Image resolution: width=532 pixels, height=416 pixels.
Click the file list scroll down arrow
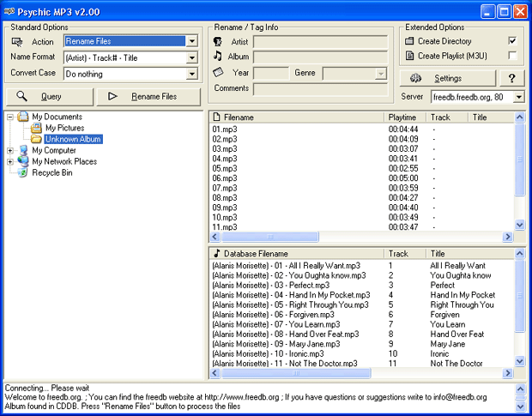coord(519,225)
